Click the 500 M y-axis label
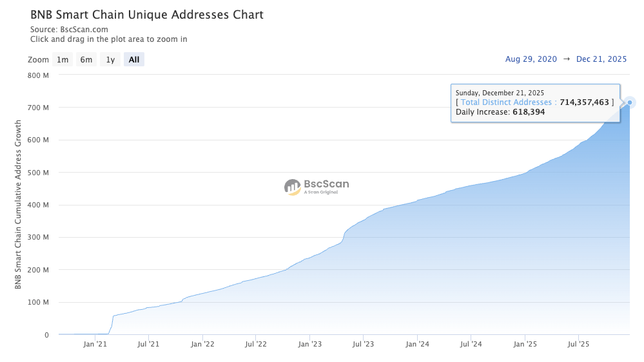This screenshot has width=644, height=362. point(38,173)
